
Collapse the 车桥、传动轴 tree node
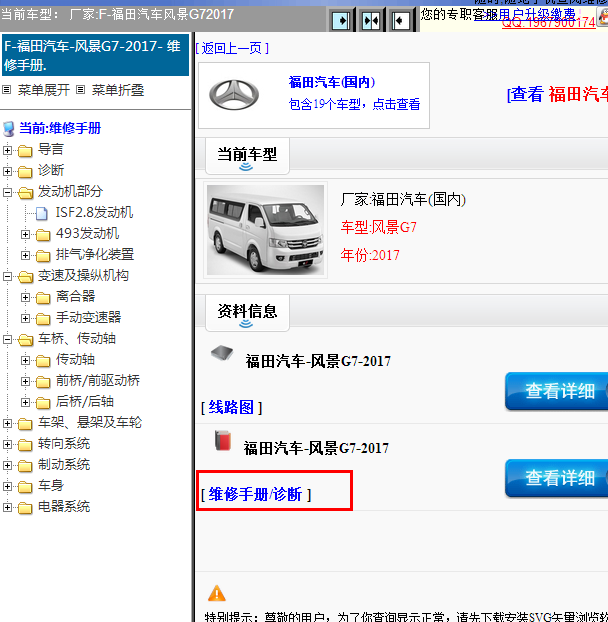click(7, 340)
